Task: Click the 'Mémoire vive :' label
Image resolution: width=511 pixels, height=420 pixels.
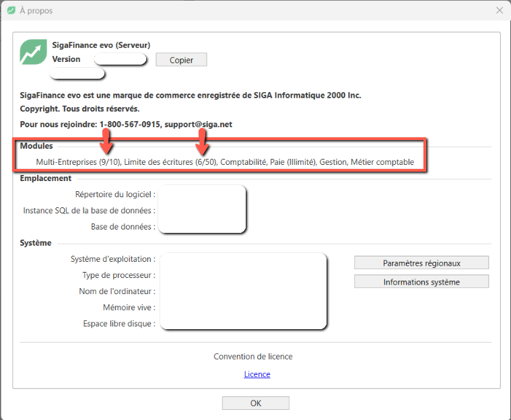Action: [x=129, y=308]
